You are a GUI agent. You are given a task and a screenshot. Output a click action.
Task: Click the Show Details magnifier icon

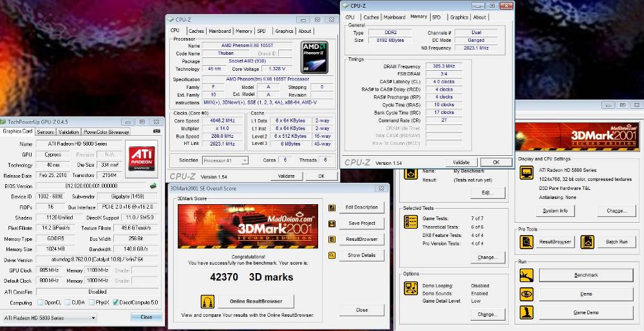coord(332,256)
